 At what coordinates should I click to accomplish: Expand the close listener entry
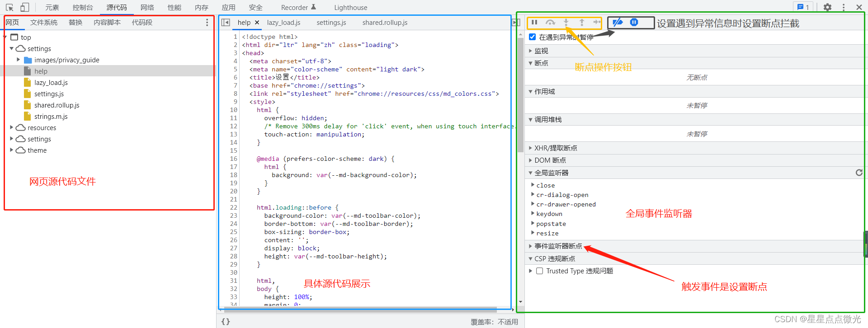pyautogui.click(x=533, y=185)
